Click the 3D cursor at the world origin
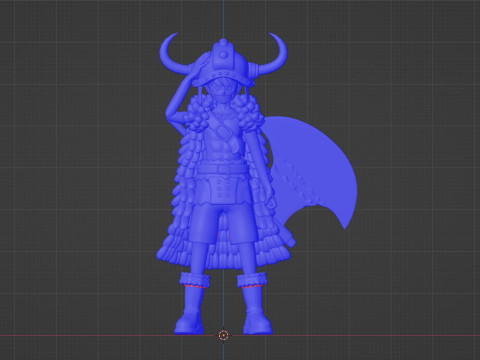This screenshot has width=480, height=360. pos(223,335)
